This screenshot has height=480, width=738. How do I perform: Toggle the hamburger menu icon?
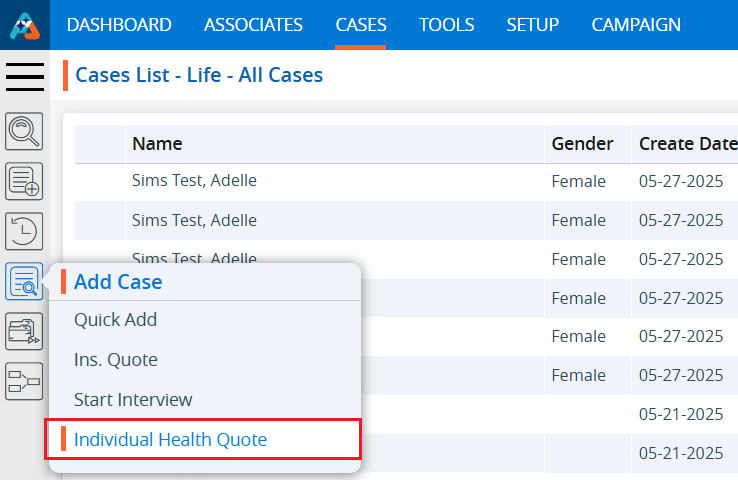click(x=25, y=77)
